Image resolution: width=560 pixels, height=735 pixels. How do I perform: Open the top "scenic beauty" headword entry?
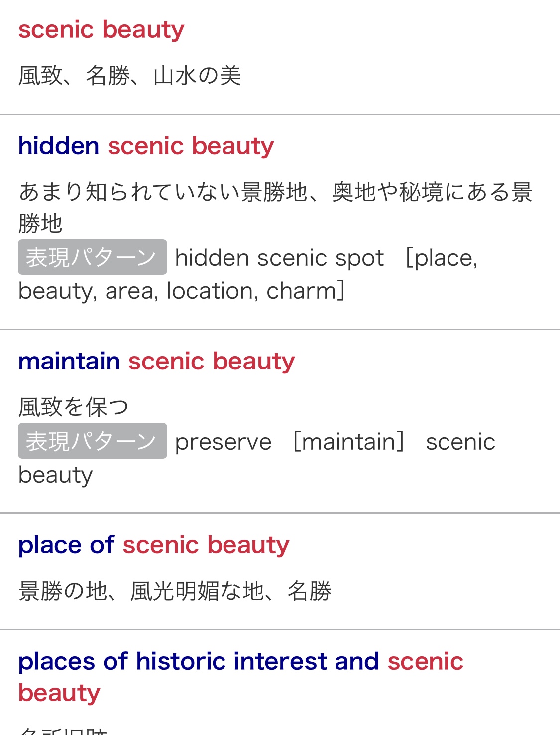click(101, 30)
